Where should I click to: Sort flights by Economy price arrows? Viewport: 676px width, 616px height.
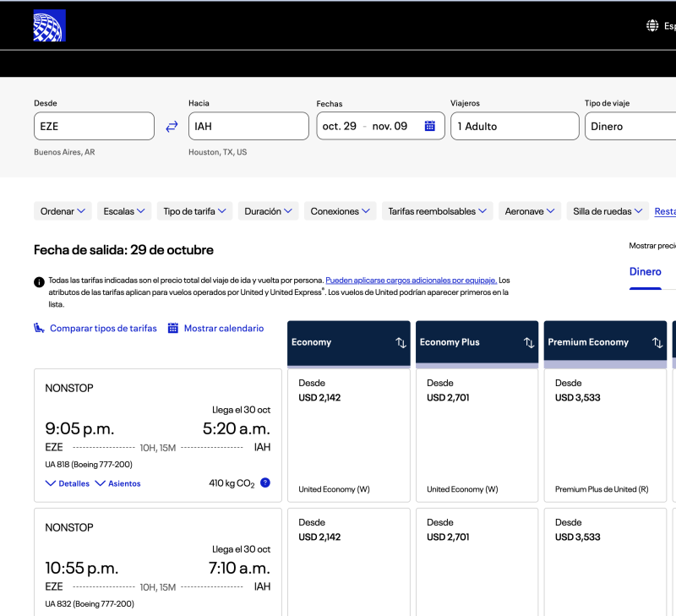401,342
